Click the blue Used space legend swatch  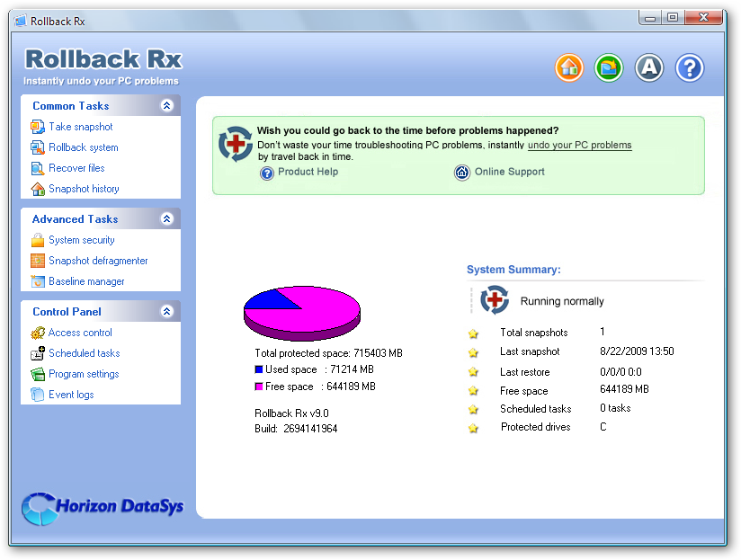coord(258,369)
